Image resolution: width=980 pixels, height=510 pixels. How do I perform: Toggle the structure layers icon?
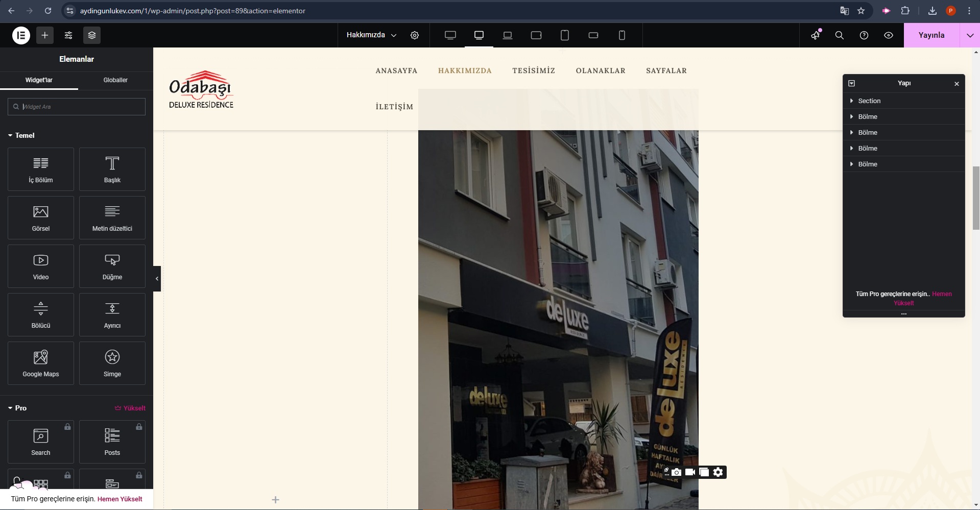(92, 35)
